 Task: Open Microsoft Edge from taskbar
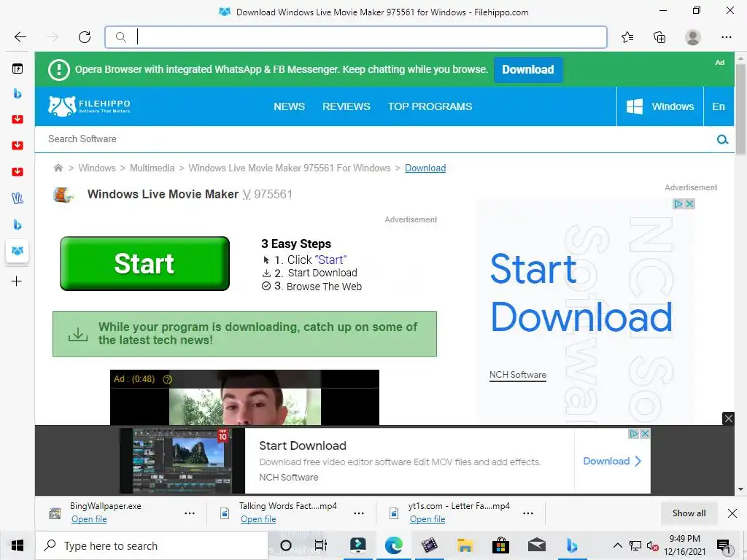393,545
